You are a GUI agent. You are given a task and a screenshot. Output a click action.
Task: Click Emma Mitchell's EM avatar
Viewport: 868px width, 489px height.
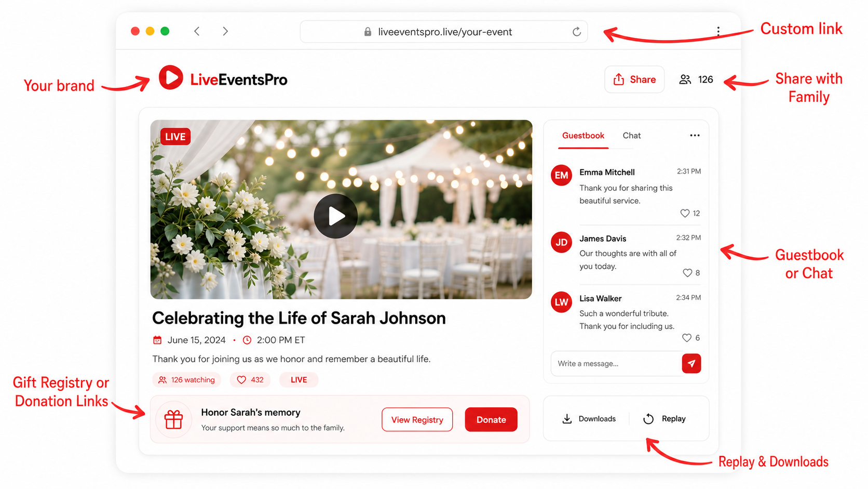[x=561, y=176]
